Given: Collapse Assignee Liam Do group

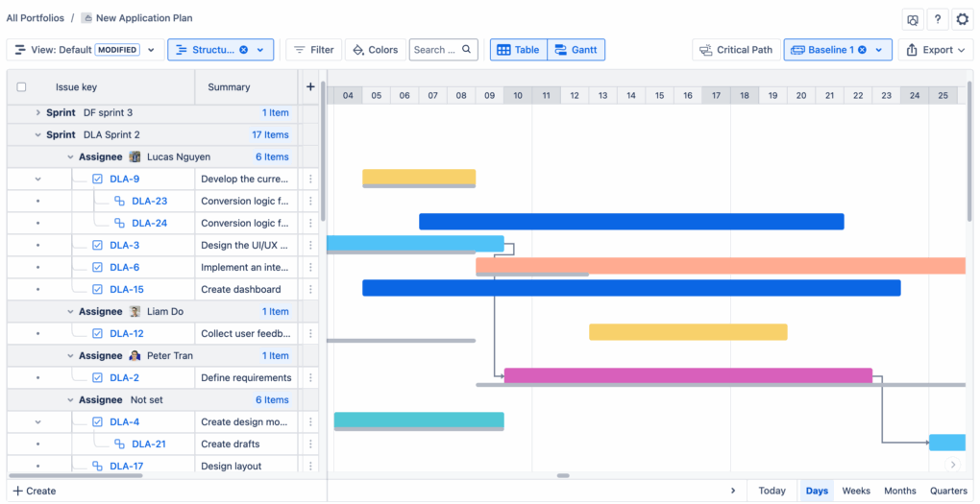Looking at the screenshot, I should (71, 312).
